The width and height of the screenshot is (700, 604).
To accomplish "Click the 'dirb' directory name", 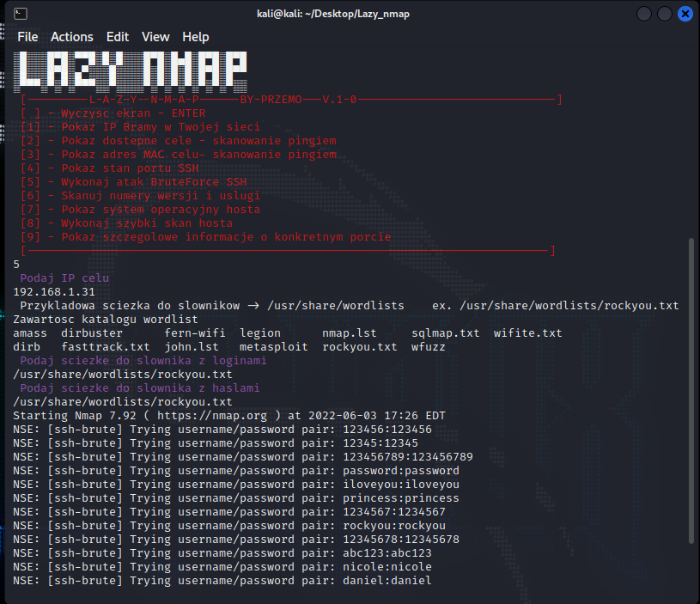I will (x=27, y=347).
